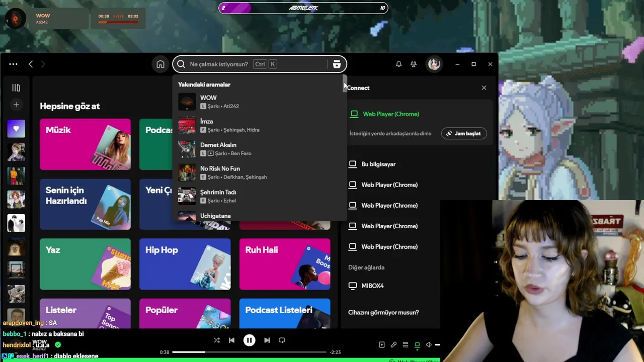Pause the current track

pos(249,340)
